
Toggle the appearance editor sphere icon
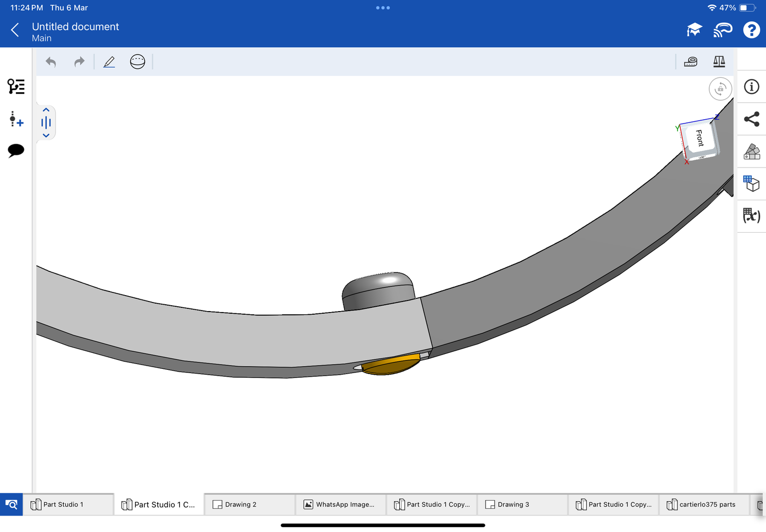click(x=137, y=62)
